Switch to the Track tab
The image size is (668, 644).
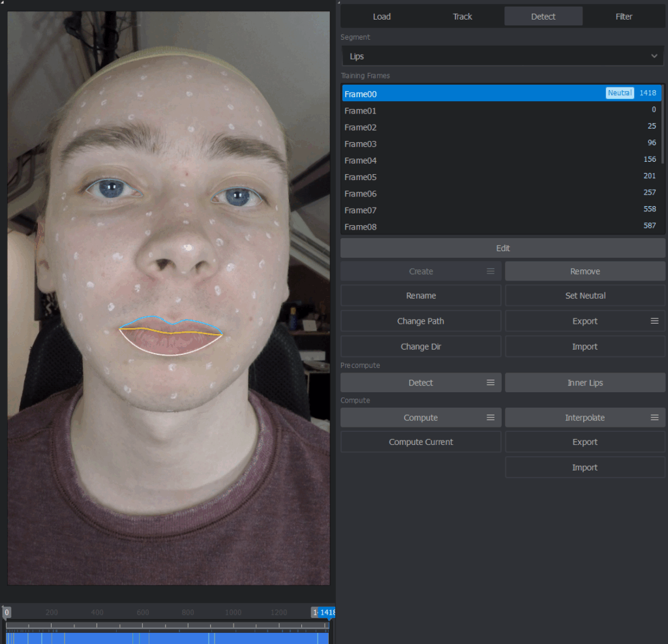pyautogui.click(x=463, y=16)
